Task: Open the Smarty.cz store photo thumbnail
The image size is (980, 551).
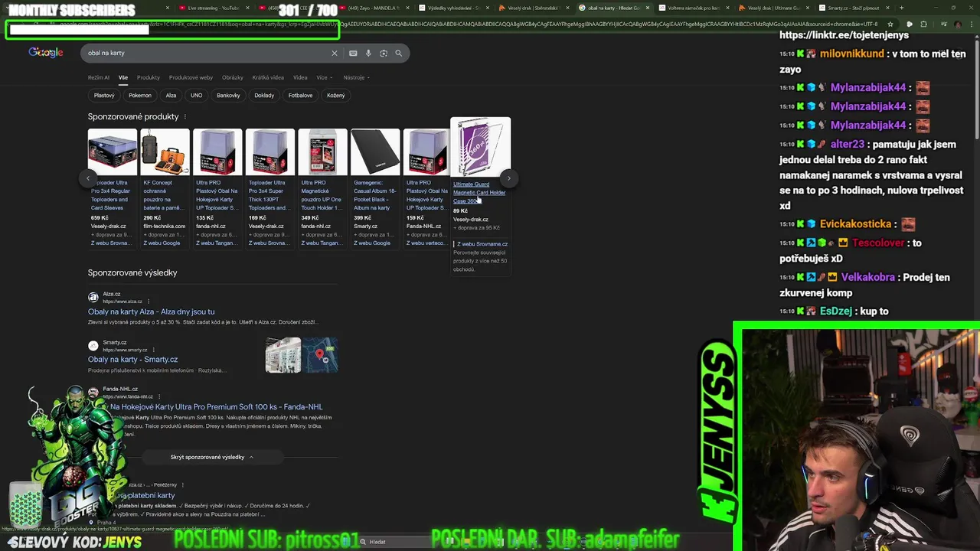Action: (283, 355)
